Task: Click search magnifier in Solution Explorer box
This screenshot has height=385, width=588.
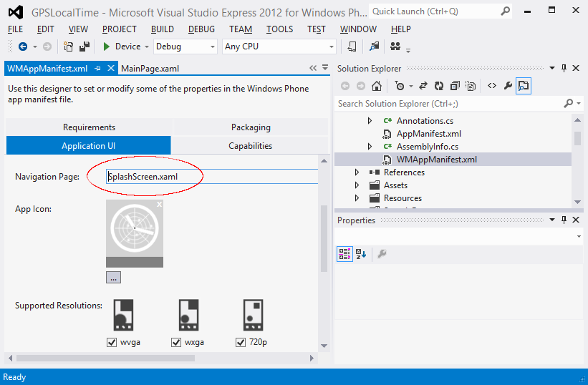Action: pyautogui.click(x=569, y=103)
